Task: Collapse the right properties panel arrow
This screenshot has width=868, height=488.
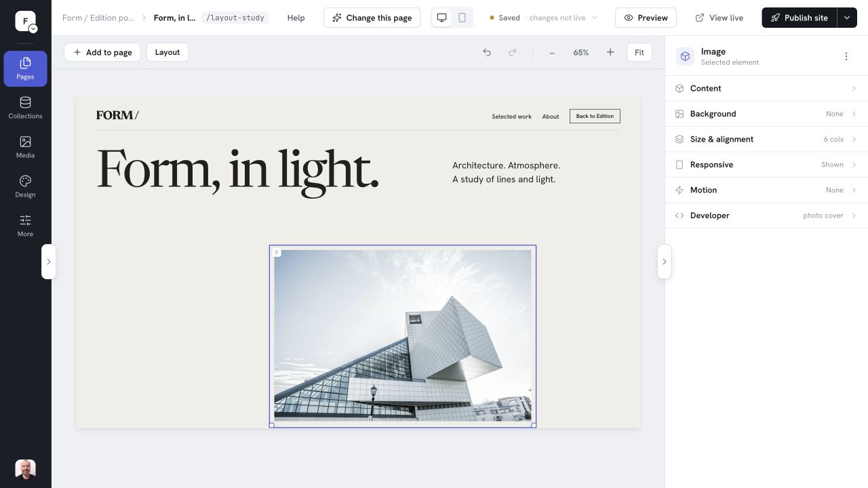Action: (665, 262)
